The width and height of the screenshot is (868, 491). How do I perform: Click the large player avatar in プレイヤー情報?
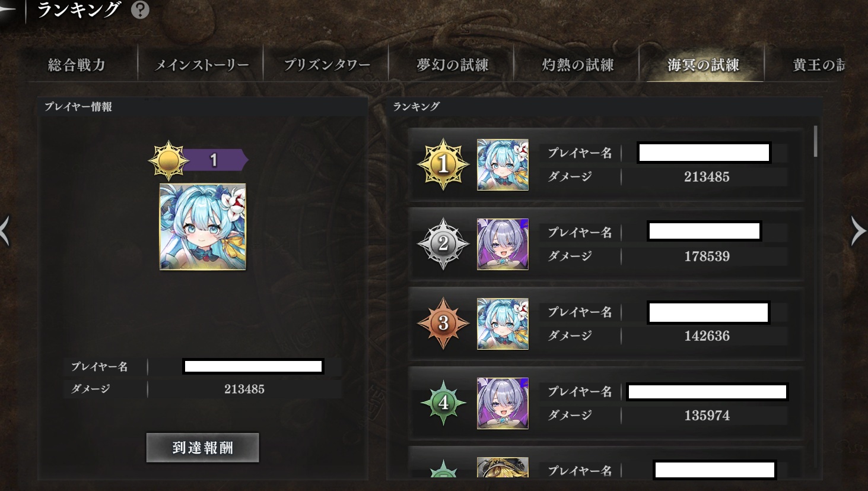click(x=203, y=227)
